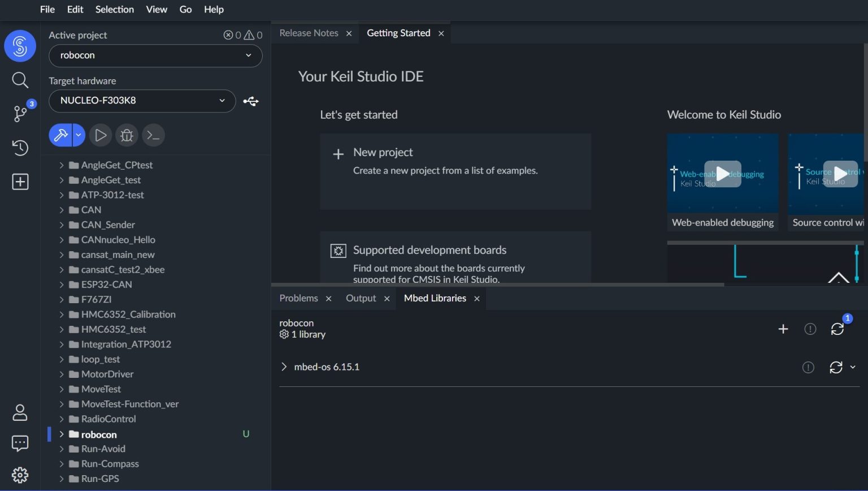868x491 pixels.
Task: View recent history with the clock icon
Action: pyautogui.click(x=20, y=148)
